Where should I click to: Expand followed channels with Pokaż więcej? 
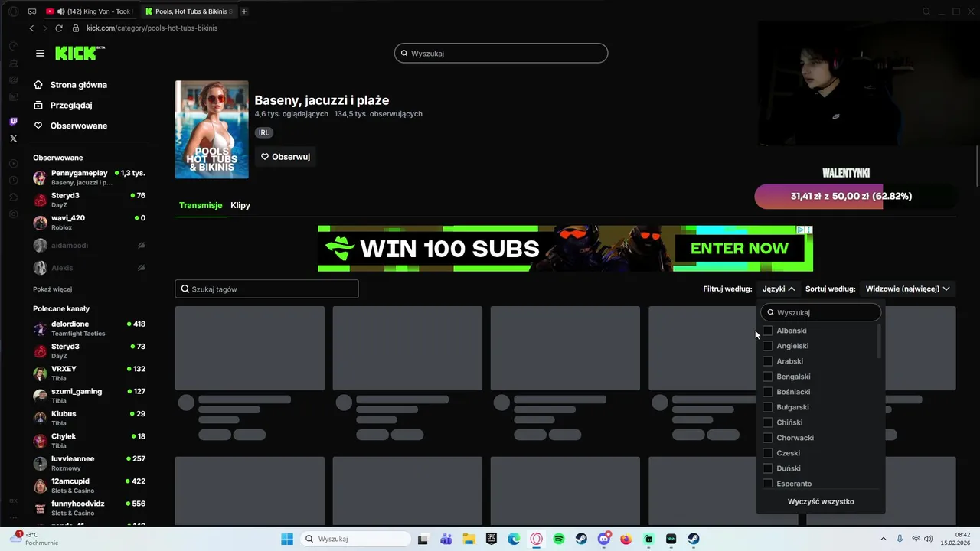pos(52,289)
